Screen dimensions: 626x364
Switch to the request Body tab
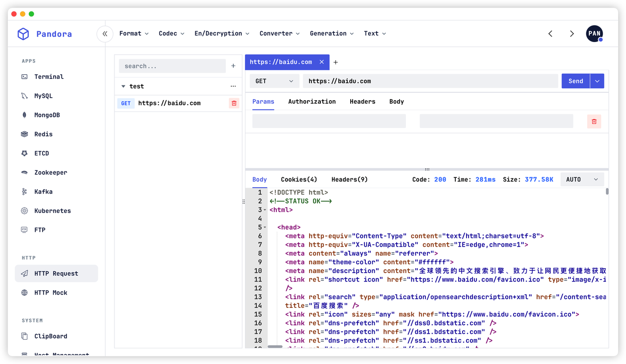click(x=397, y=102)
